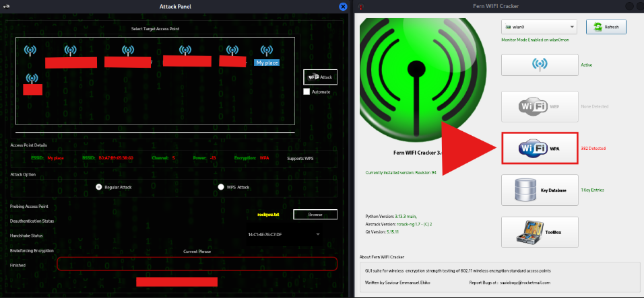
Task: Open the ToolBox
Action: [540, 232]
